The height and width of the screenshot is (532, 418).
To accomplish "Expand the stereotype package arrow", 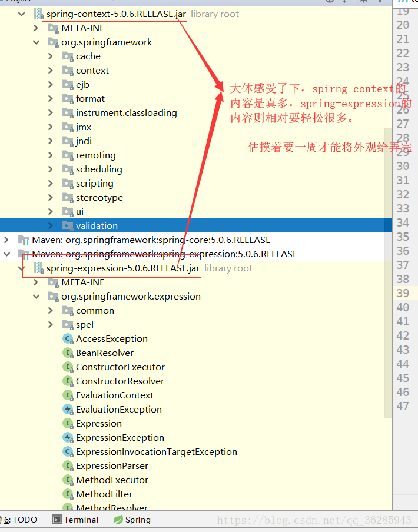I will point(51,198).
